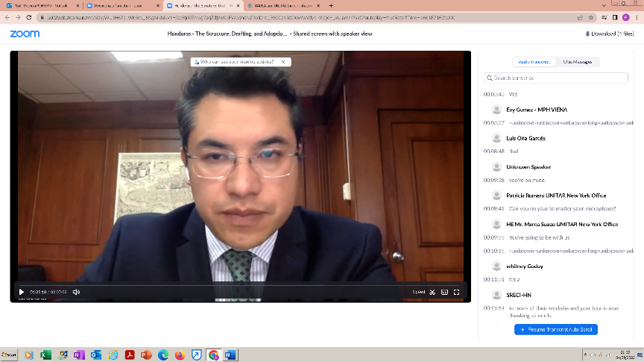Switch to the Chat Messages tab

[577, 62]
